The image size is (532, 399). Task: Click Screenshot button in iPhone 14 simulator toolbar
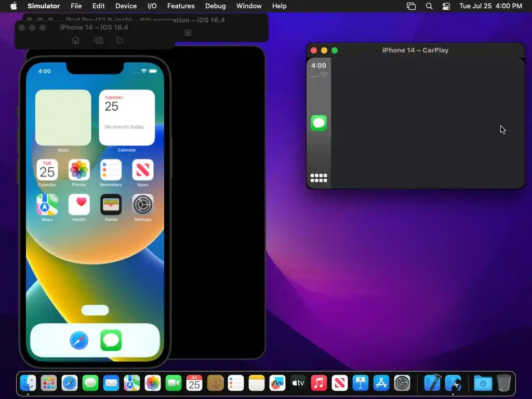pyautogui.click(x=99, y=41)
